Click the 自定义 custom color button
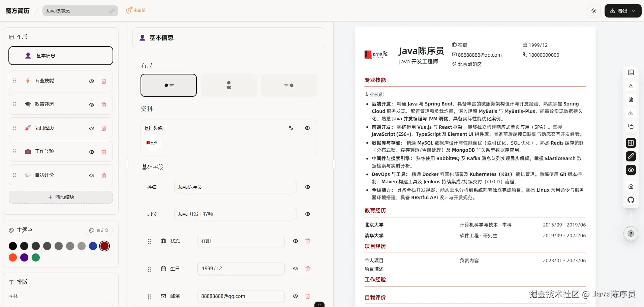This screenshot has width=644, height=307. (x=99, y=231)
